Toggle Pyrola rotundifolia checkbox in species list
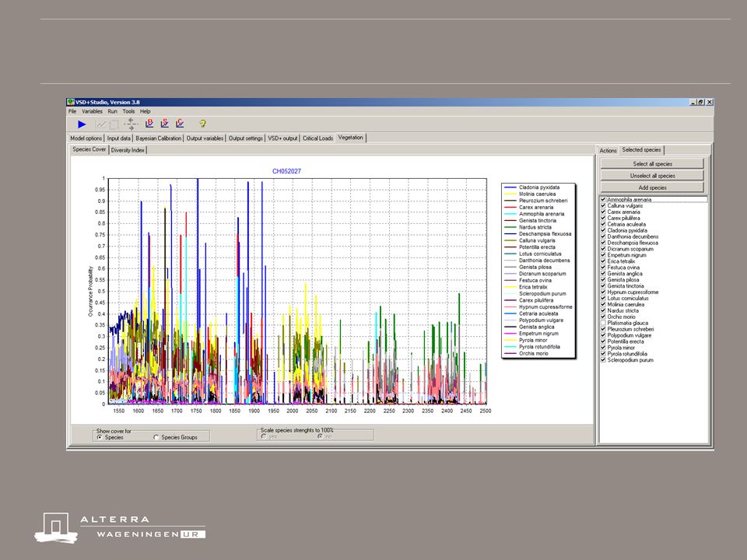The height and width of the screenshot is (560, 747). (603, 354)
